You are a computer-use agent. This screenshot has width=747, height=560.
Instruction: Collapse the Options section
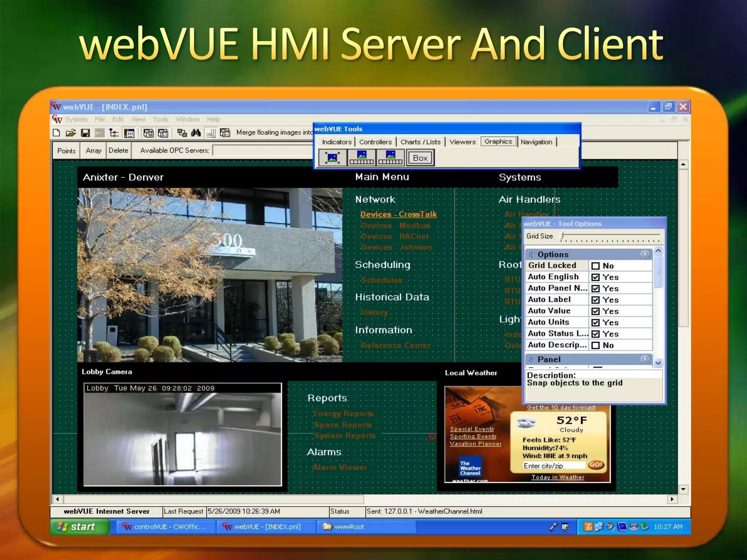click(x=645, y=254)
